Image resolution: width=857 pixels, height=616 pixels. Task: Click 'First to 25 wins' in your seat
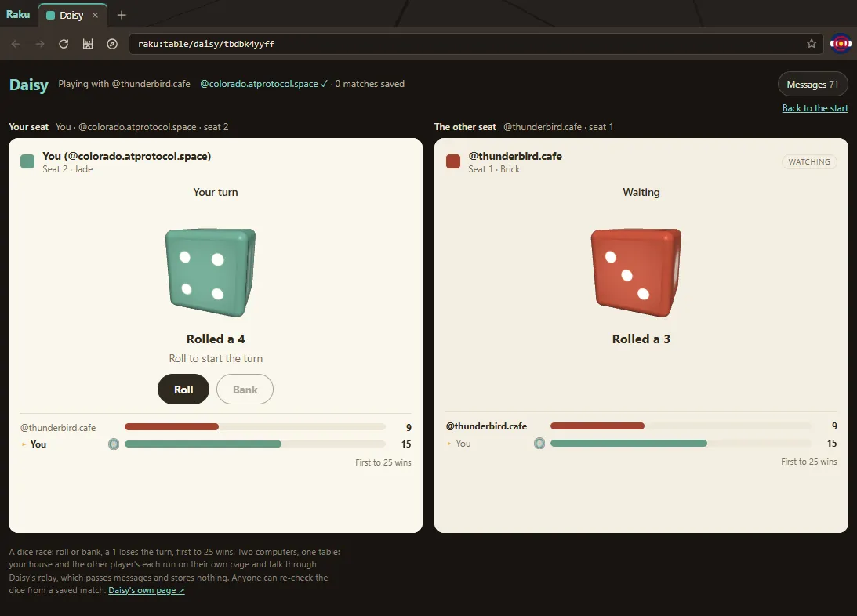point(383,462)
